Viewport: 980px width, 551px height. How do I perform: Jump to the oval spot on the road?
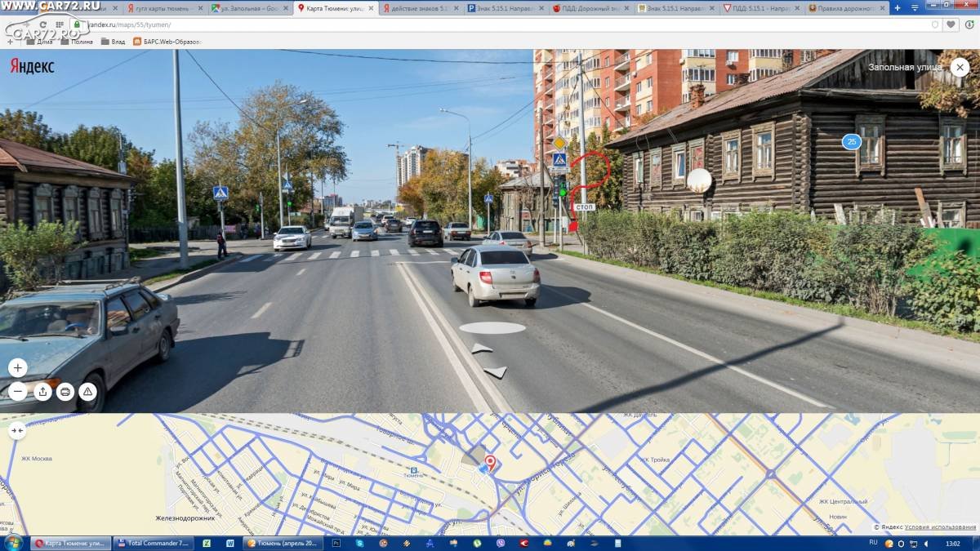[492, 327]
